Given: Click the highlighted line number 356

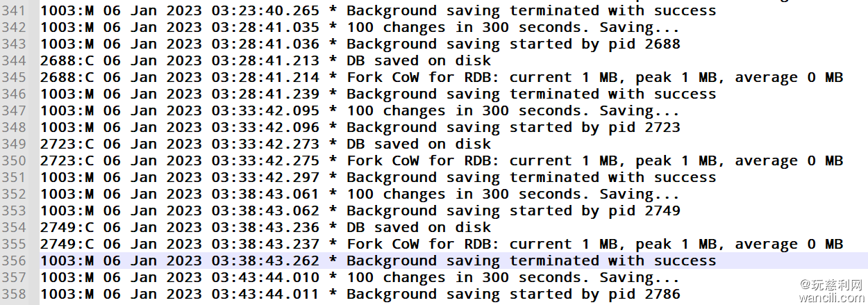Looking at the screenshot, I should point(14,261).
